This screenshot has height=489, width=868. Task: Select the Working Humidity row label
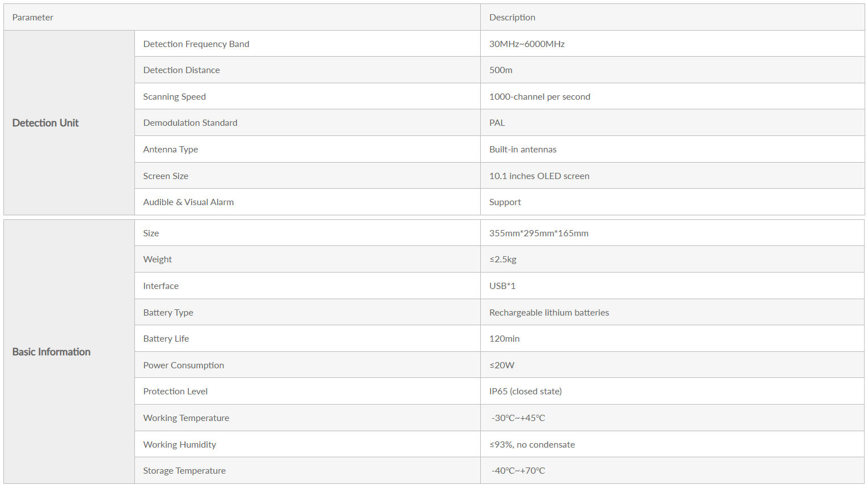[x=180, y=445]
